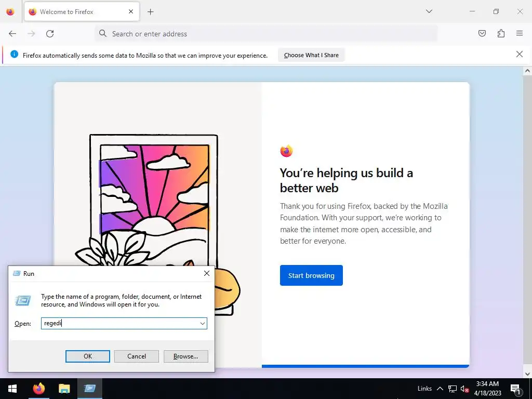Click the Open text field containing regedi
Viewport: 532px width, 399px height.
[120, 323]
